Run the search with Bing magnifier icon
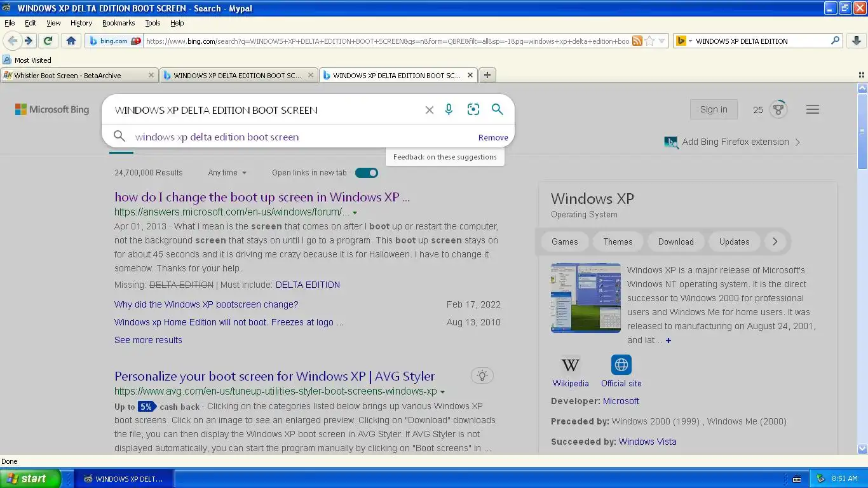 click(x=498, y=109)
